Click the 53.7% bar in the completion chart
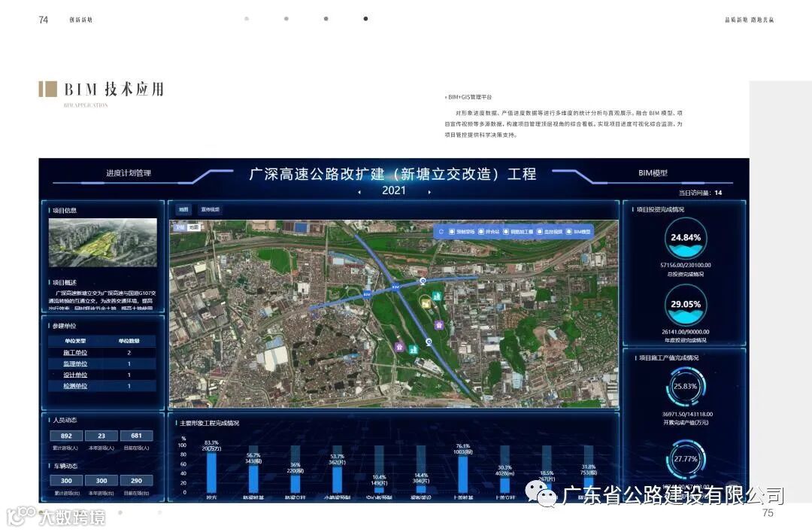812x532 pixels. point(337,479)
